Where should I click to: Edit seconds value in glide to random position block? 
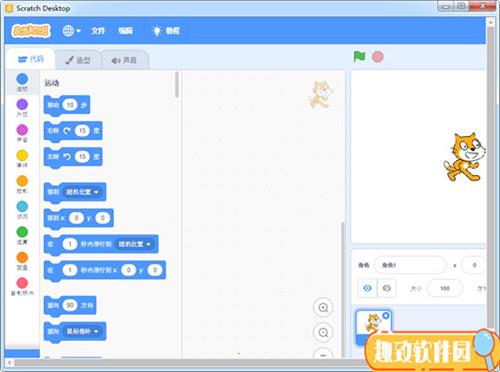pyautogui.click(x=70, y=244)
